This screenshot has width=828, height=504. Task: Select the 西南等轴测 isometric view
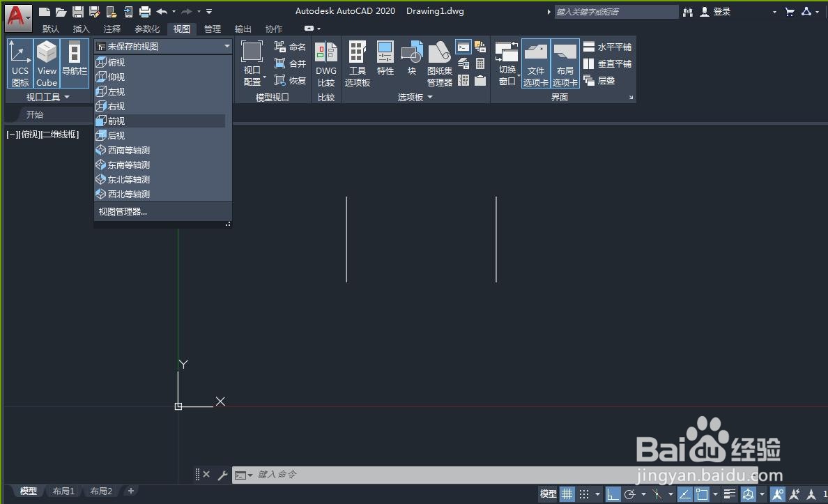click(160, 150)
